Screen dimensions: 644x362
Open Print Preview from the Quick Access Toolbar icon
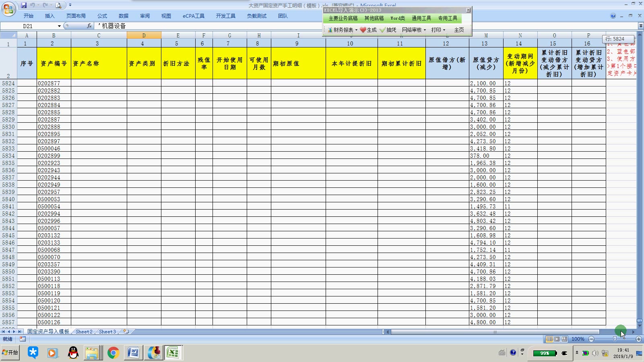point(58,4)
